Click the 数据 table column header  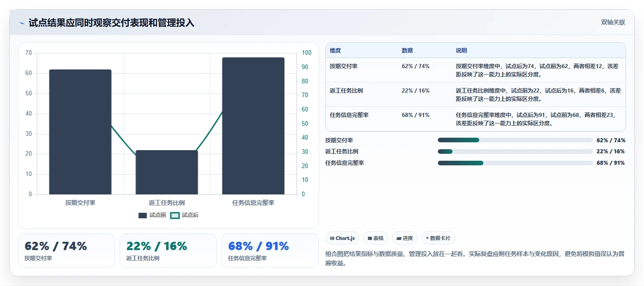(x=407, y=51)
